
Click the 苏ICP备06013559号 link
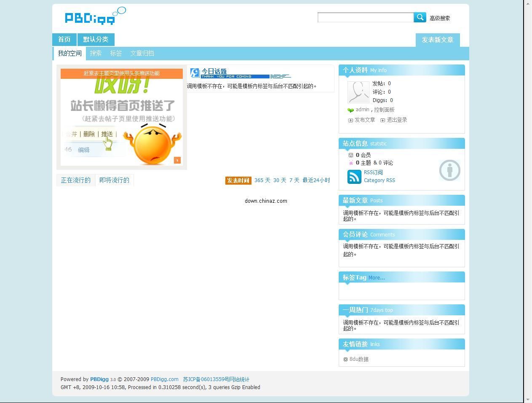click(x=206, y=379)
